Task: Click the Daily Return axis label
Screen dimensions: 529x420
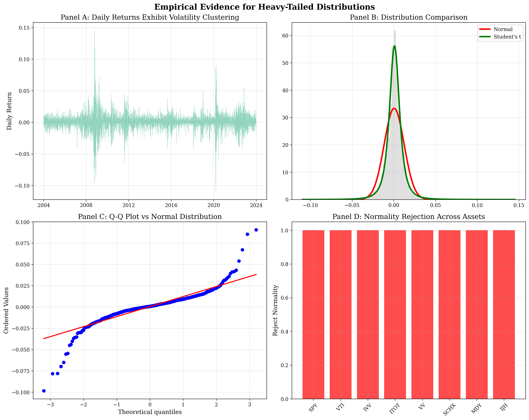Action: click(x=9, y=111)
